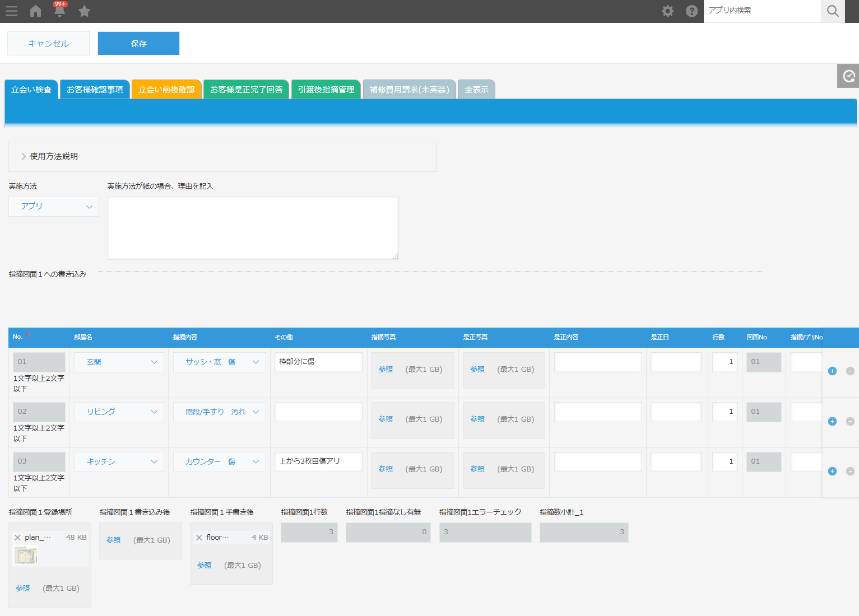The image size is (859, 616).
Task: Click the plan image thumbnail
Action: (x=26, y=556)
